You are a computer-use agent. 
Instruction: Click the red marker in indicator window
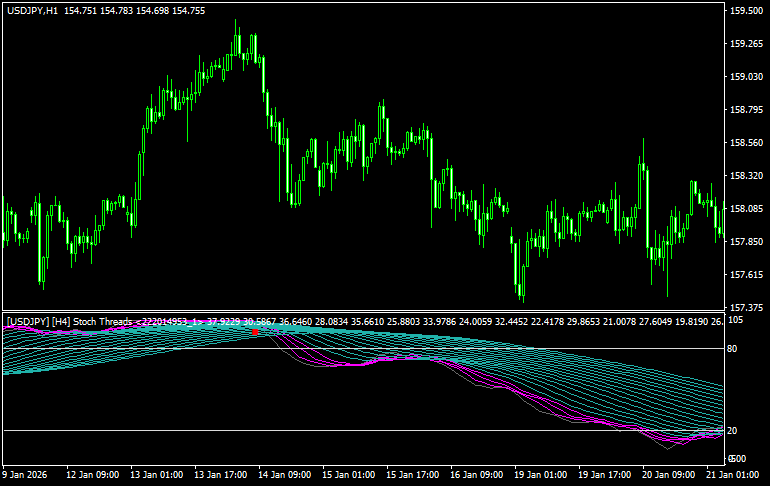pyautogui.click(x=255, y=331)
